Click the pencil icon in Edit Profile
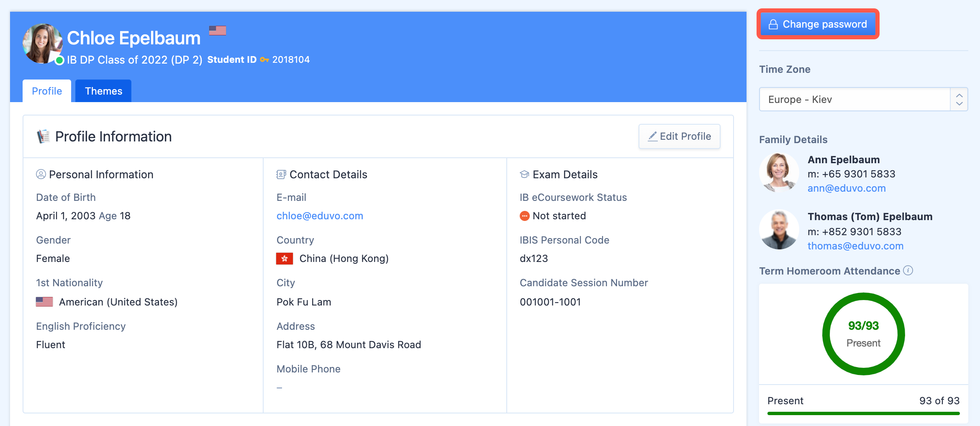The height and width of the screenshot is (426, 980). tap(652, 136)
